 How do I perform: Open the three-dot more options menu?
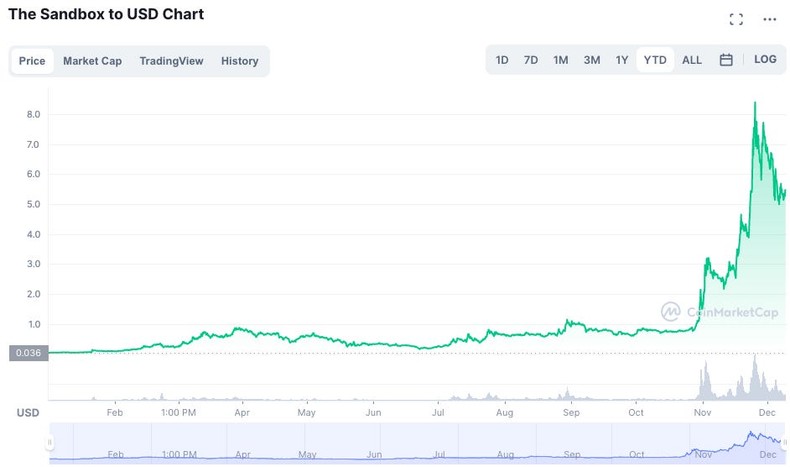click(769, 19)
